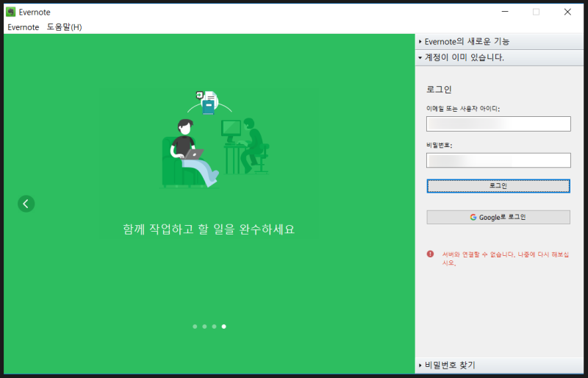The height and width of the screenshot is (378, 588).
Task: Collapse the '계정이 이미 있습니다.' section
Action: 499,57
